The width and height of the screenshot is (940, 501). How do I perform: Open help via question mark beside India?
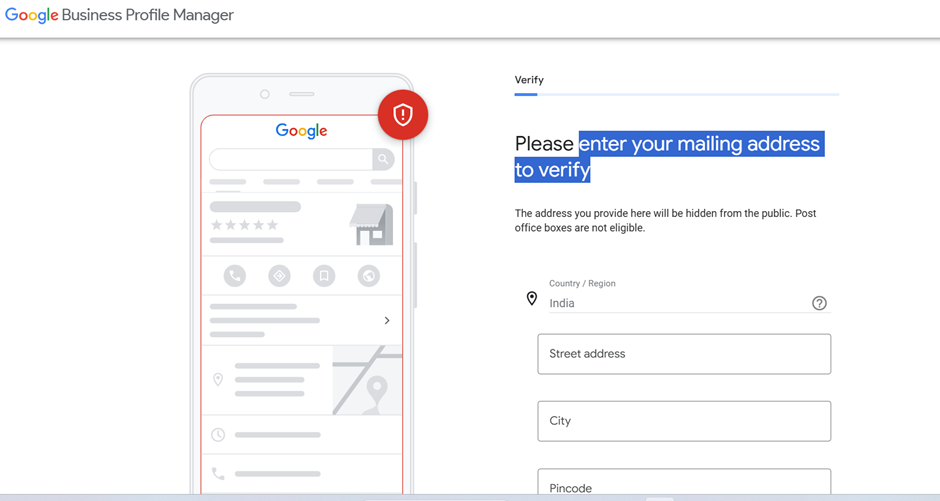[x=819, y=303]
